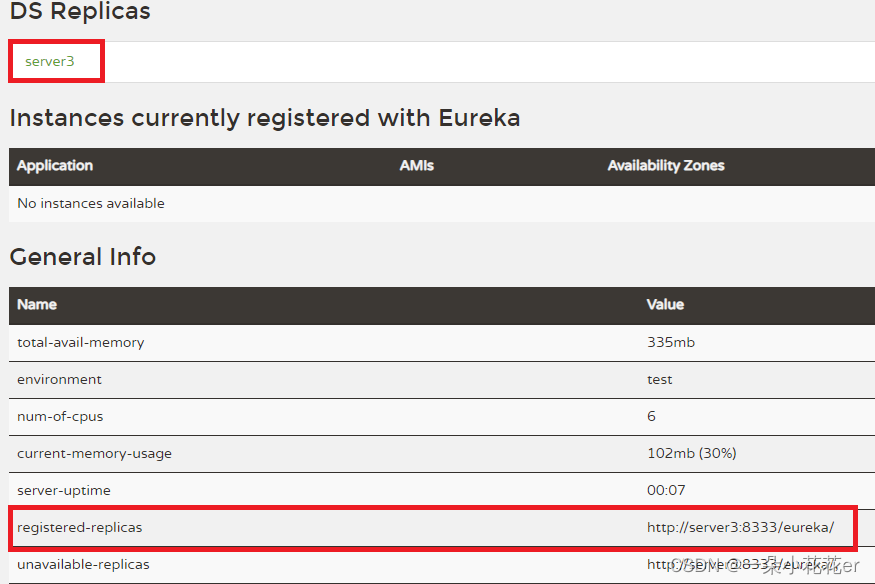This screenshot has height=584, width=875.
Task: Select the environment row name
Action: [x=59, y=380]
